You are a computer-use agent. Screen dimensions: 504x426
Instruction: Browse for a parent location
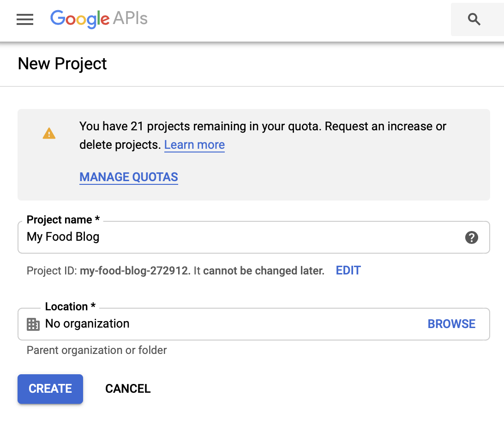[x=451, y=324]
